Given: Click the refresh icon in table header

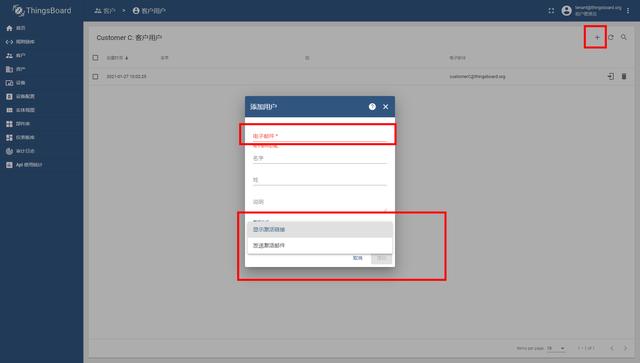Looking at the screenshot, I should tap(611, 37).
